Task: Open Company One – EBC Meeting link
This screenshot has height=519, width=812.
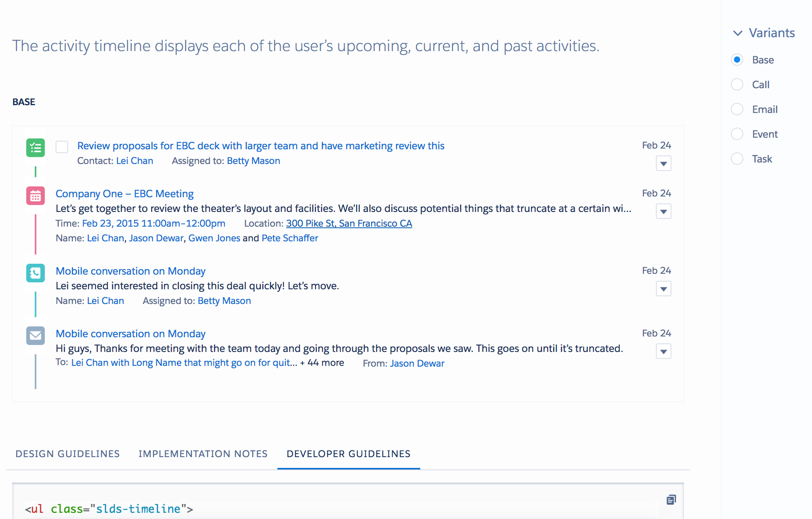Action: (x=124, y=194)
